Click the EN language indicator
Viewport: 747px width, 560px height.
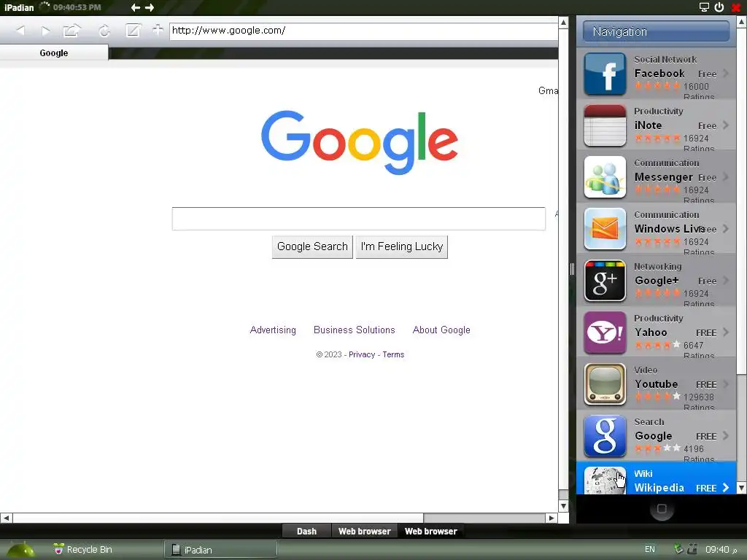(650, 550)
